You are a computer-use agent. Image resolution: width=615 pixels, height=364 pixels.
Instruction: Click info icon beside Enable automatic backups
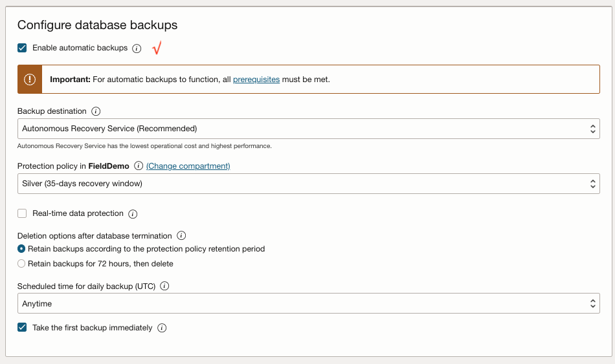click(x=137, y=48)
